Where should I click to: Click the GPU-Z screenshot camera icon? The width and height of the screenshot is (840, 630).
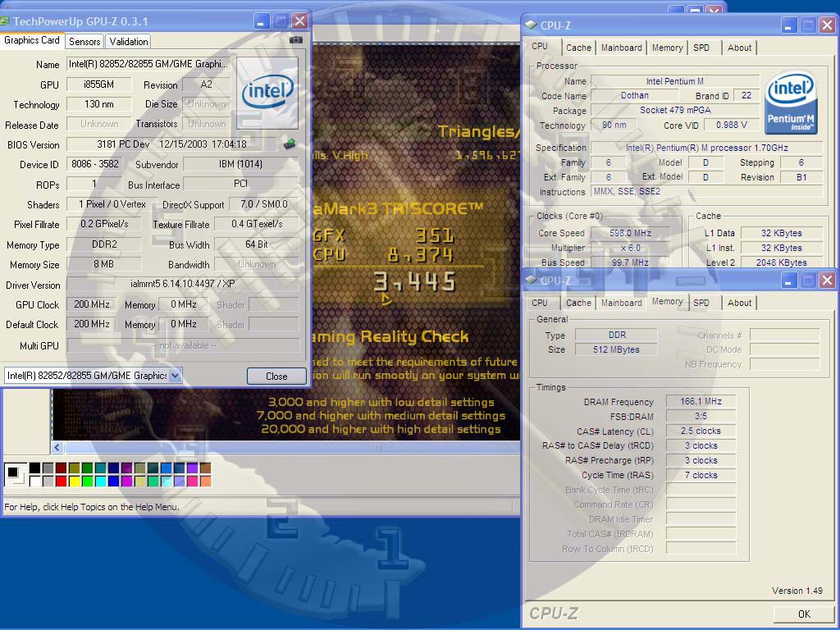pos(295,40)
